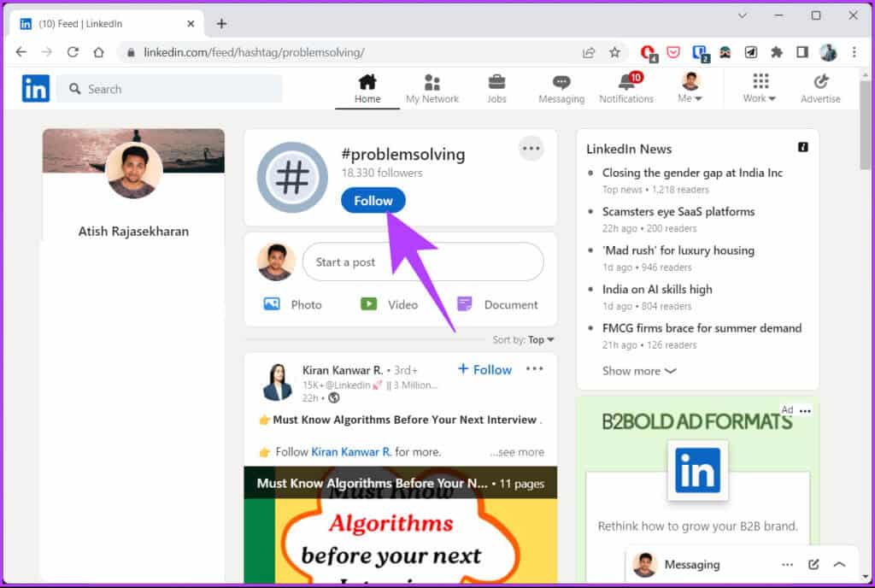Open options menu on Kiran Kanwar's post
The width and height of the screenshot is (875, 588).
[534, 368]
